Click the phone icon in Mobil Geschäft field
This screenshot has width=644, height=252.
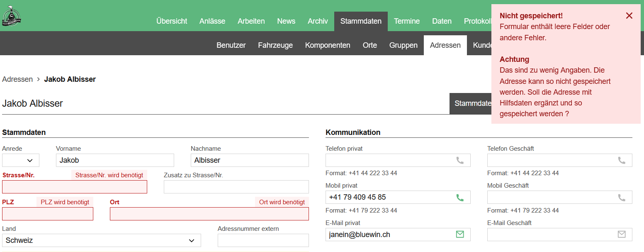click(621, 197)
